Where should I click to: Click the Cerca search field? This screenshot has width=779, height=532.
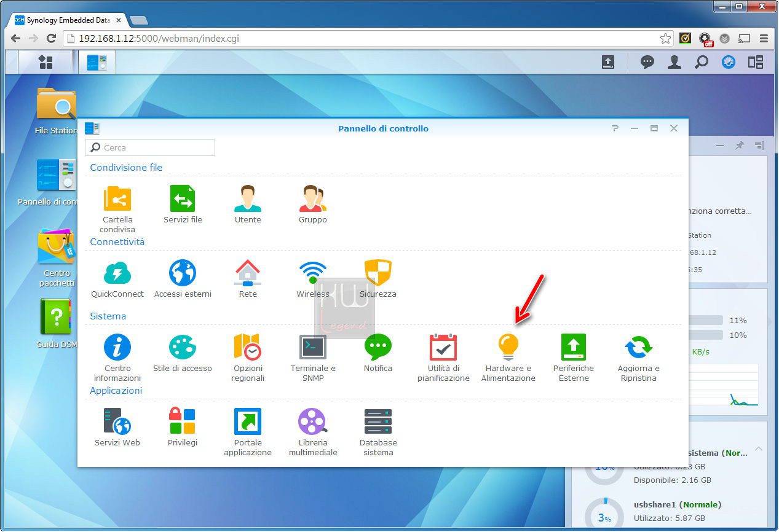point(150,147)
